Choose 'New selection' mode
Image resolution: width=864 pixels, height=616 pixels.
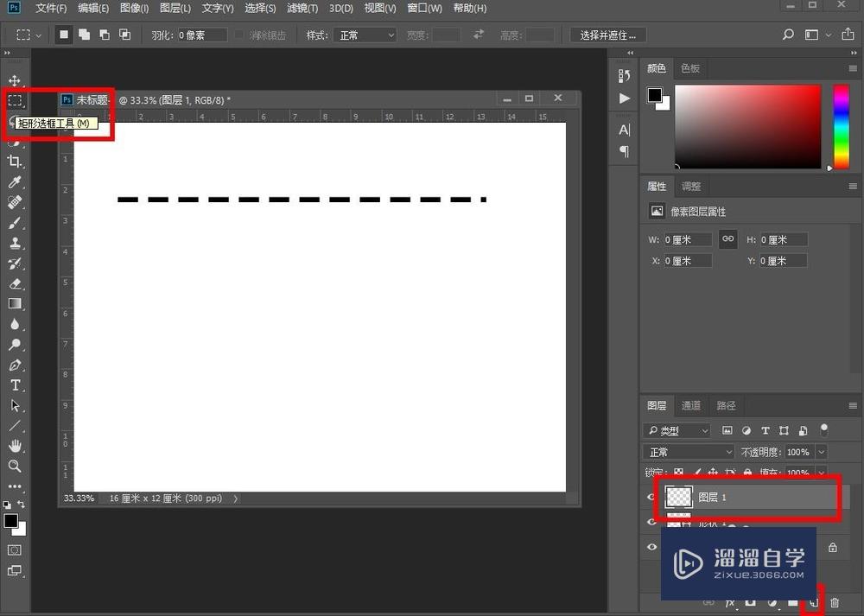pyautogui.click(x=64, y=35)
